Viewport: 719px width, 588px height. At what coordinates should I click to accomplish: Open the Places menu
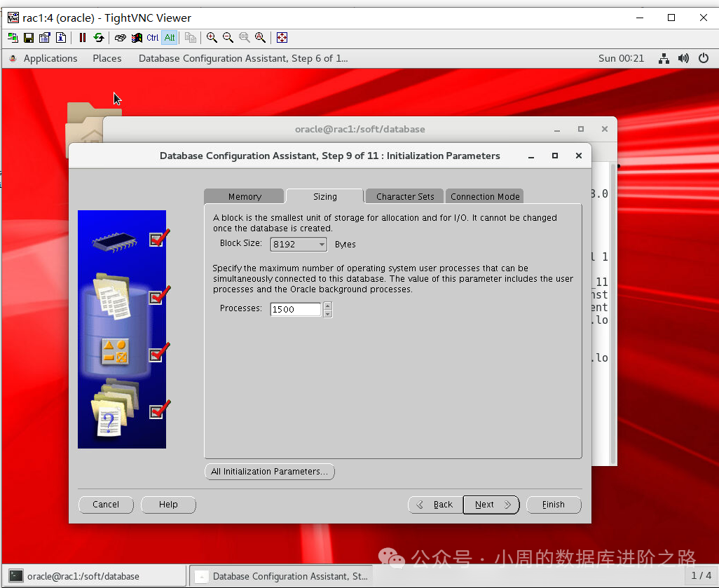pos(107,58)
